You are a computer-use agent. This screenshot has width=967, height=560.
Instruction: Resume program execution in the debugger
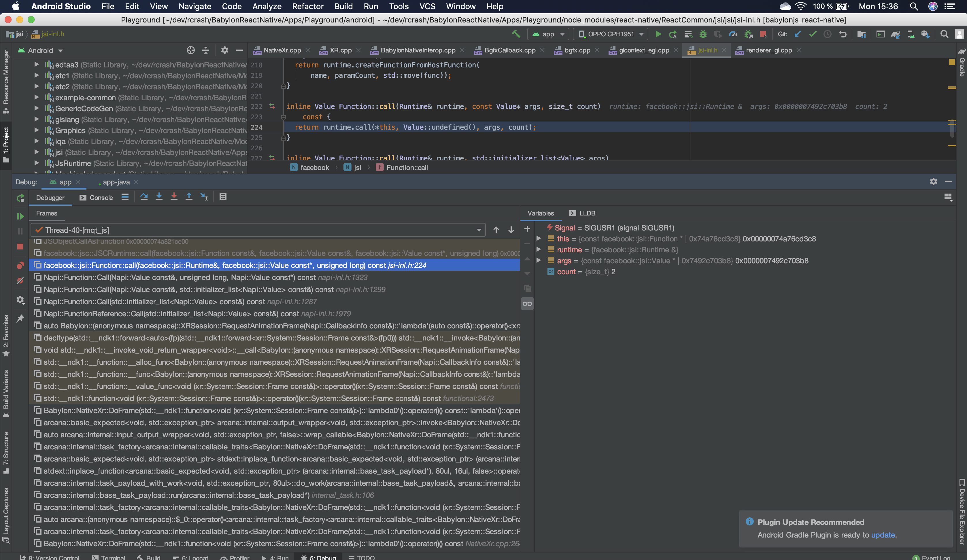pyautogui.click(x=20, y=216)
